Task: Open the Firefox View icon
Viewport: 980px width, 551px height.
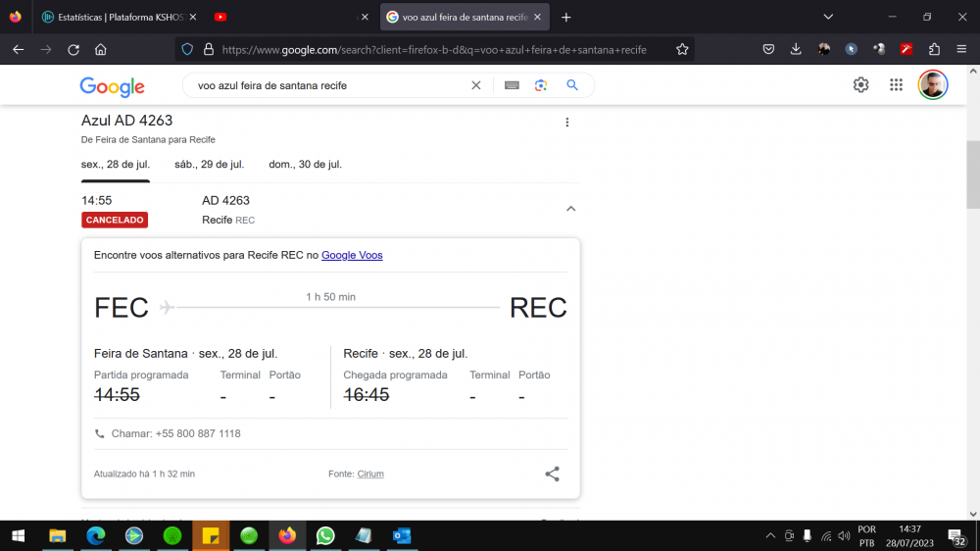Action: click(x=16, y=17)
